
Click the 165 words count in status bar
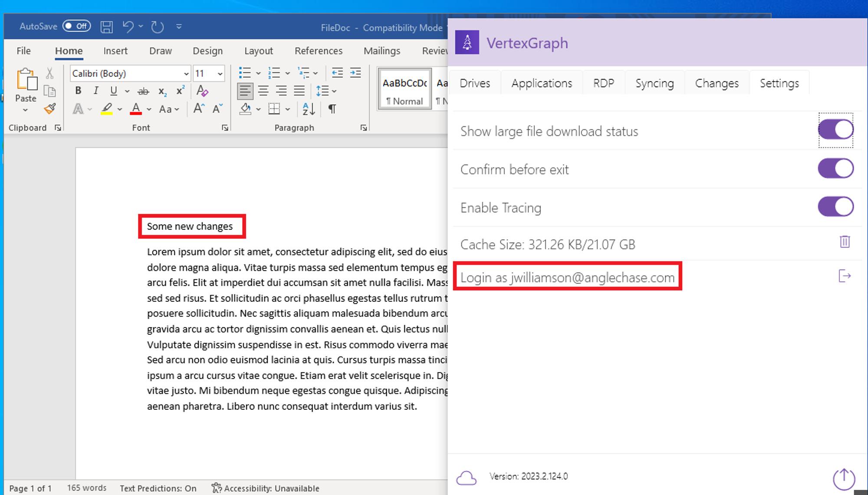coord(87,488)
